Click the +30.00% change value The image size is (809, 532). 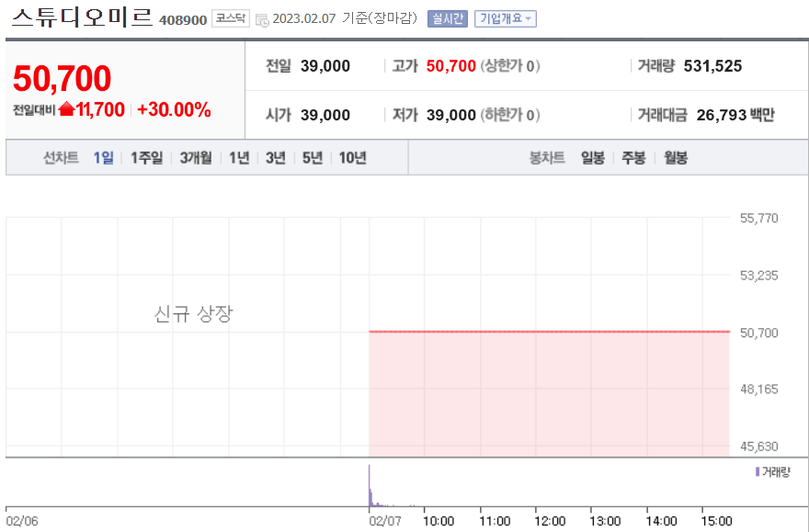pos(174,109)
